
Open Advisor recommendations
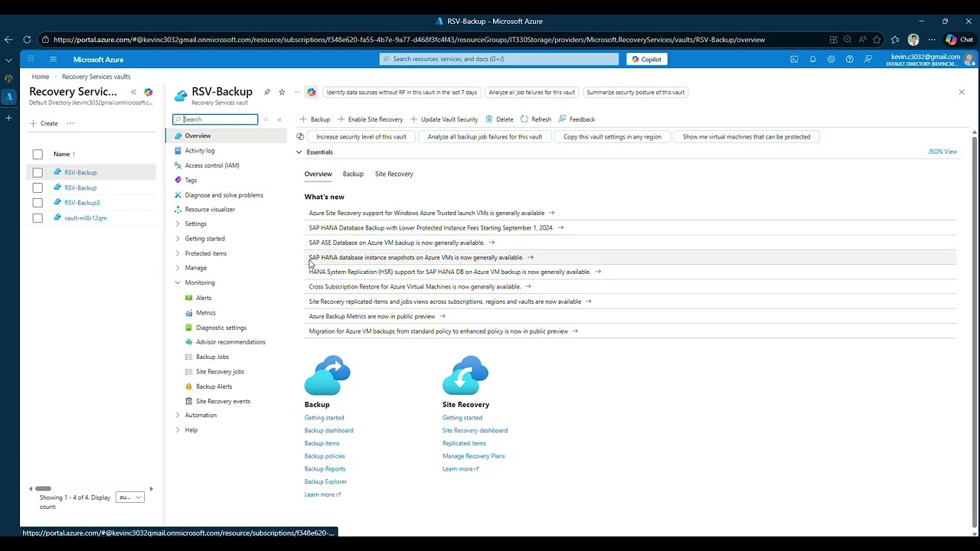coord(230,342)
